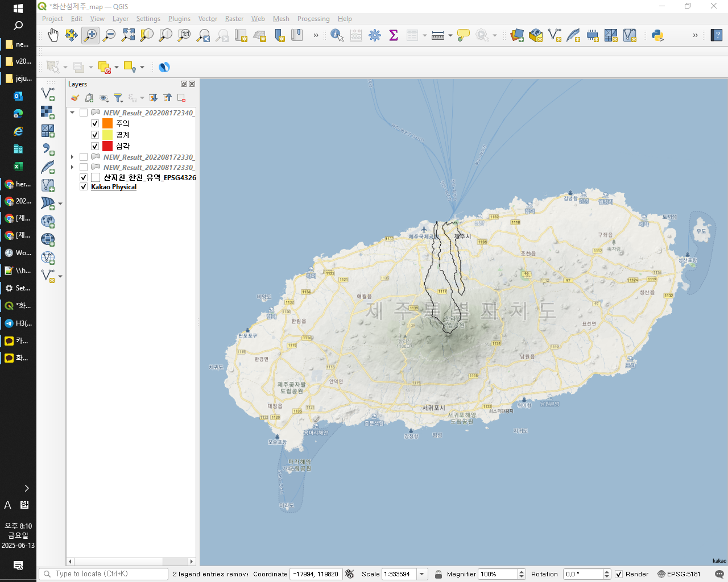
Task: Click the Zoom Full extent icon
Action: [x=128, y=35]
